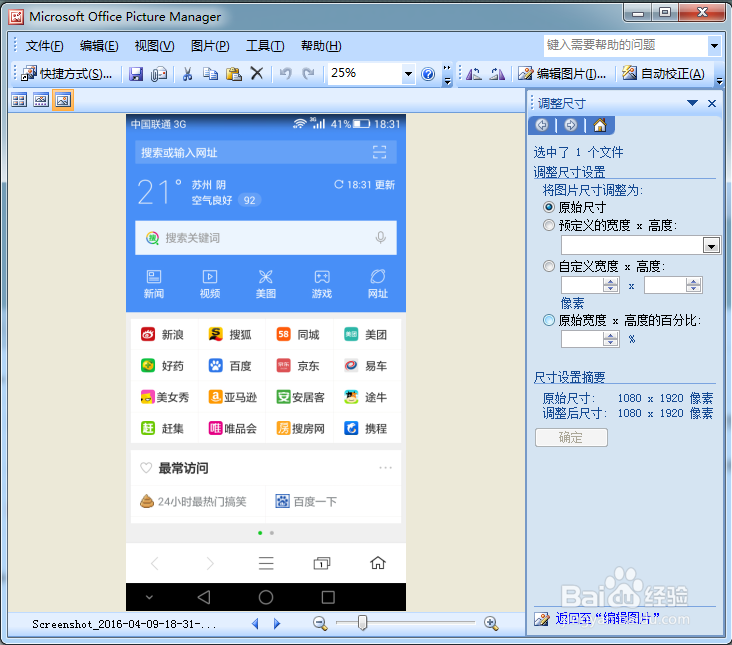Expand formatting toolbar options arrow

(720, 80)
